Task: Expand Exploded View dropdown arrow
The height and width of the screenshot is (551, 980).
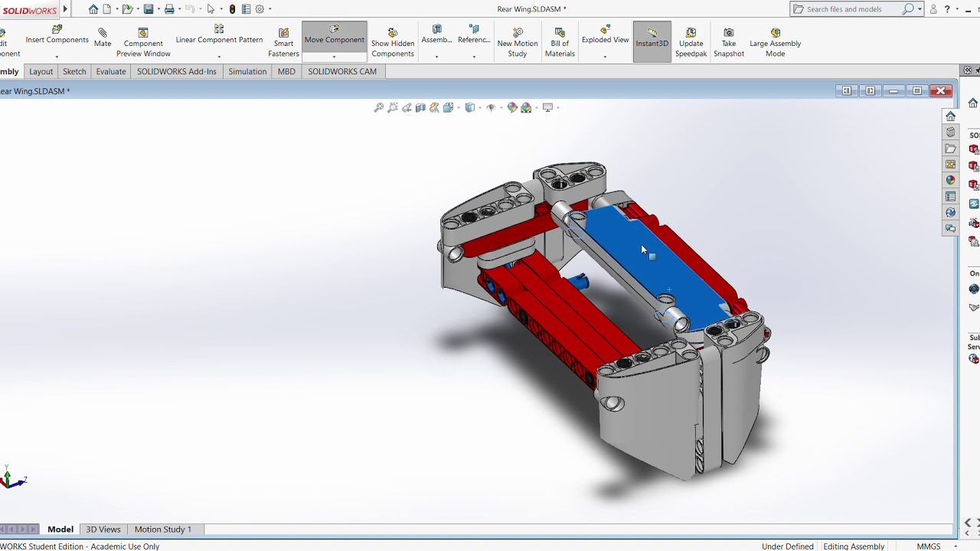Action: click(x=605, y=57)
